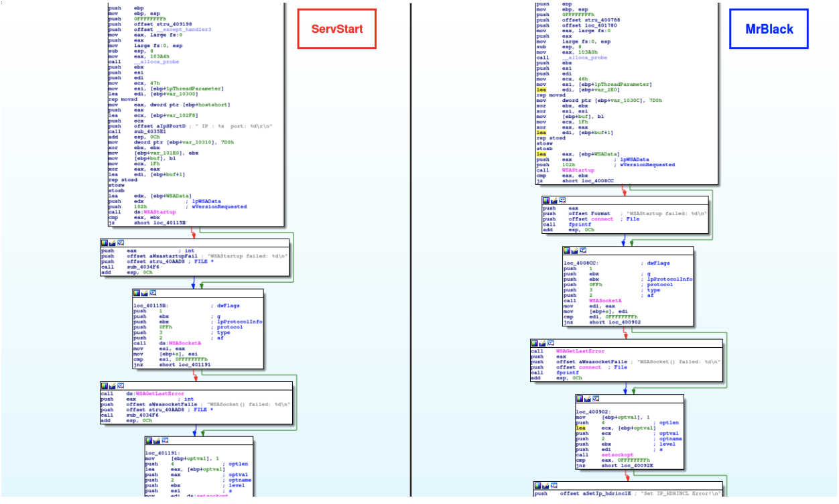Click rightmost header icon on MrBlack WSAGetLastError node
Image resolution: width=839 pixels, height=504 pixels.
tap(552, 343)
